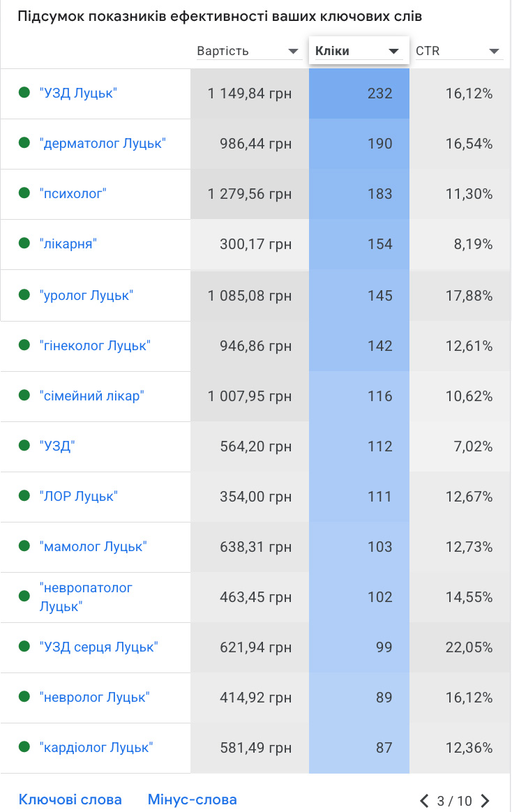Open the CTR column dropdown
Viewport: 512px width, 812px height.
tap(494, 52)
